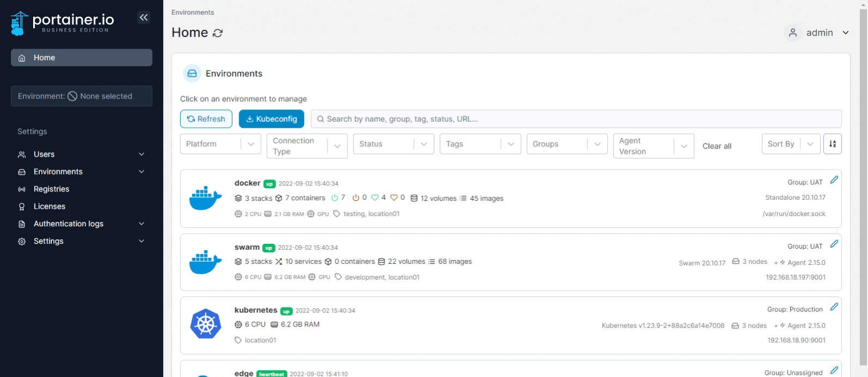The height and width of the screenshot is (377, 868).
Task: Collapse the sidebar with double-chevron icon
Action: pos(143,17)
